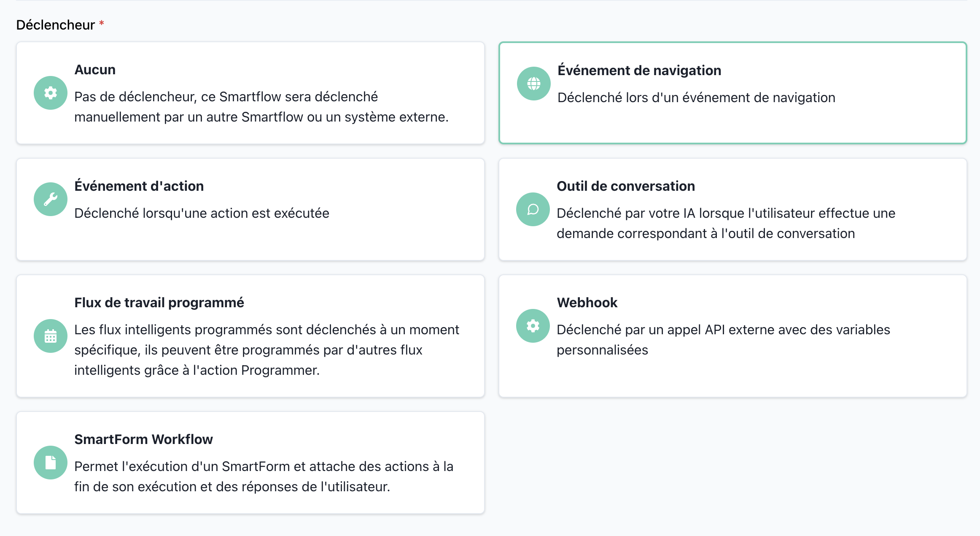Click the document icon for SmartForm Workflow

(x=51, y=463)
